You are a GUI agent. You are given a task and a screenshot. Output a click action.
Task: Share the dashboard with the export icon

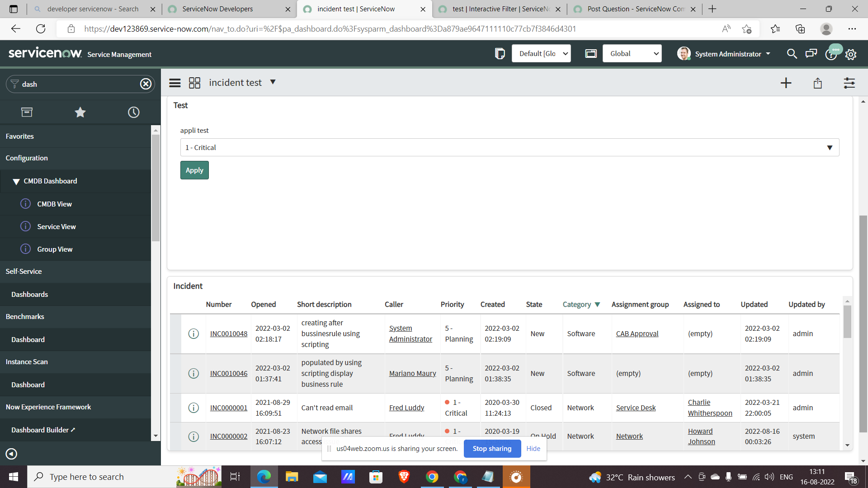pos(817,83)
